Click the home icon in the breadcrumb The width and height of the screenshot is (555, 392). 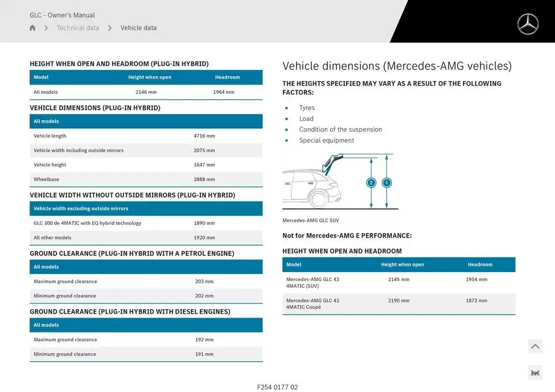[x=33, y=28]
